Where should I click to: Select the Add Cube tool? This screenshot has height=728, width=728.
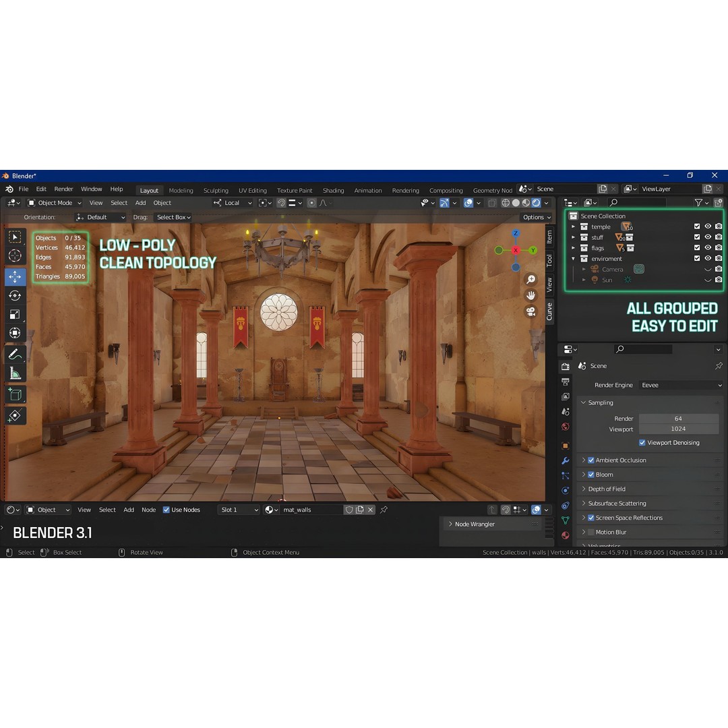pos(15,394)
